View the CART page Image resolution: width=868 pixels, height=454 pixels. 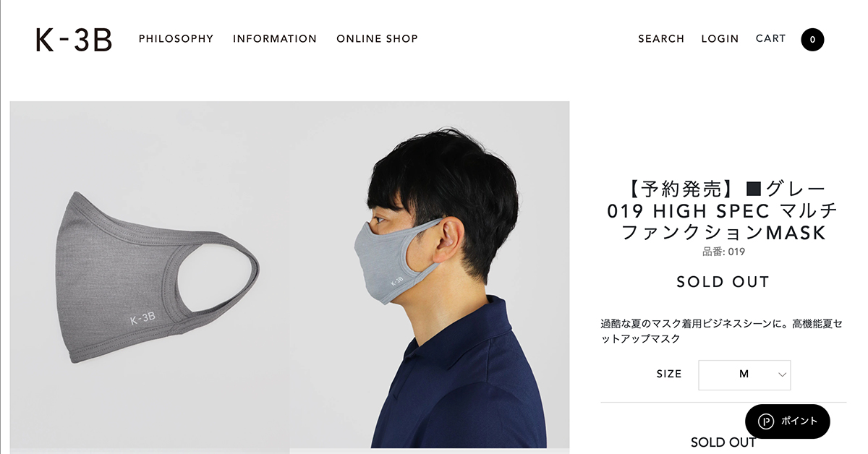[x=770, y=39]
